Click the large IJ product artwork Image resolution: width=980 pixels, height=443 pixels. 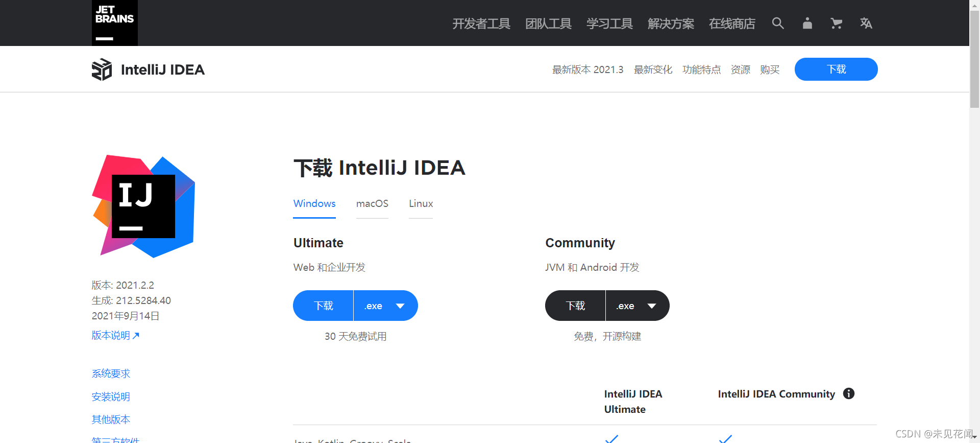143,206
